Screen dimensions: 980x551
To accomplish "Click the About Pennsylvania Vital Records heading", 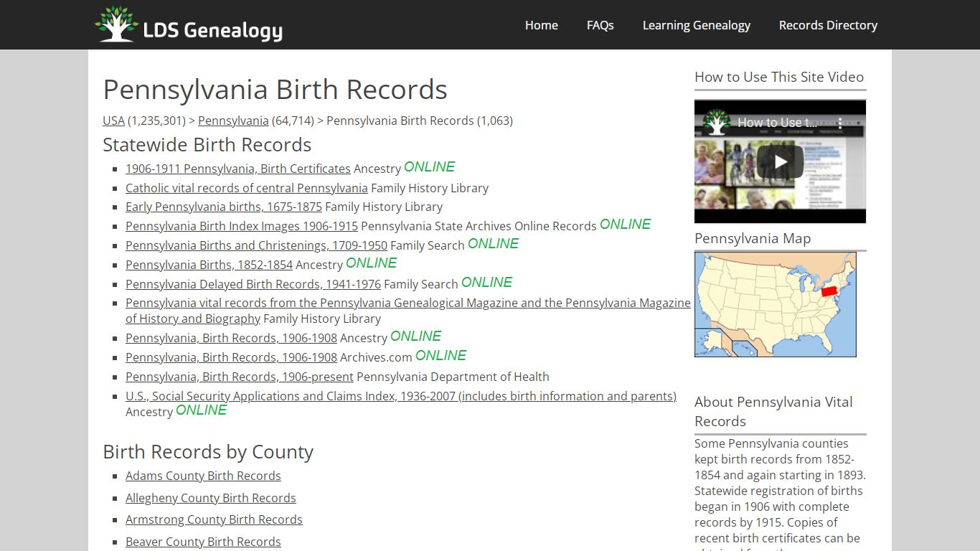I will click(x=773, y=412).
